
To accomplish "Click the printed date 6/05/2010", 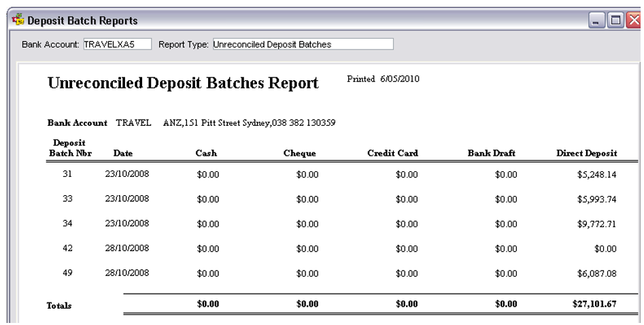I will point(400,79).
